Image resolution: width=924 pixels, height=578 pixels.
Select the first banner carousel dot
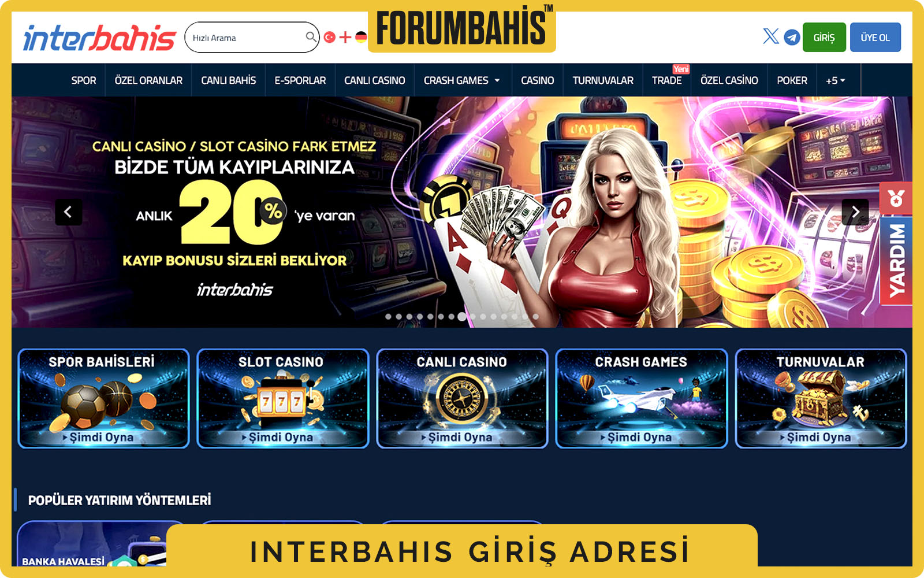388,317
